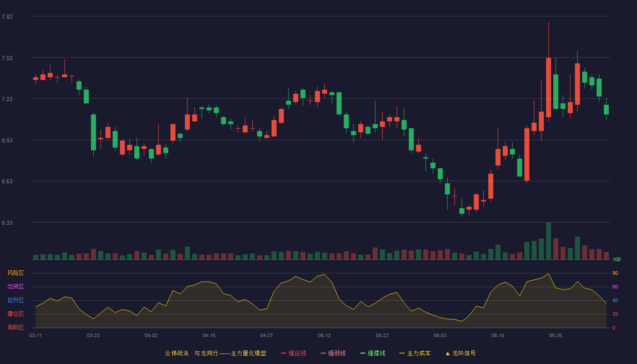Click the 03-23 date label
The width and height of the screenshot is (637, 364).
pyautogui.click(x=93, y=335)
